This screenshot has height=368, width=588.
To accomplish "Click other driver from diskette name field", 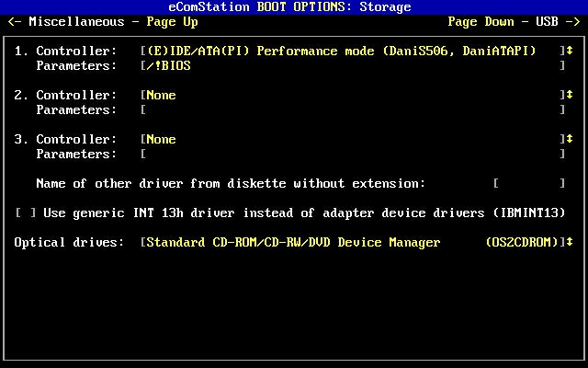I will [529, 184].
